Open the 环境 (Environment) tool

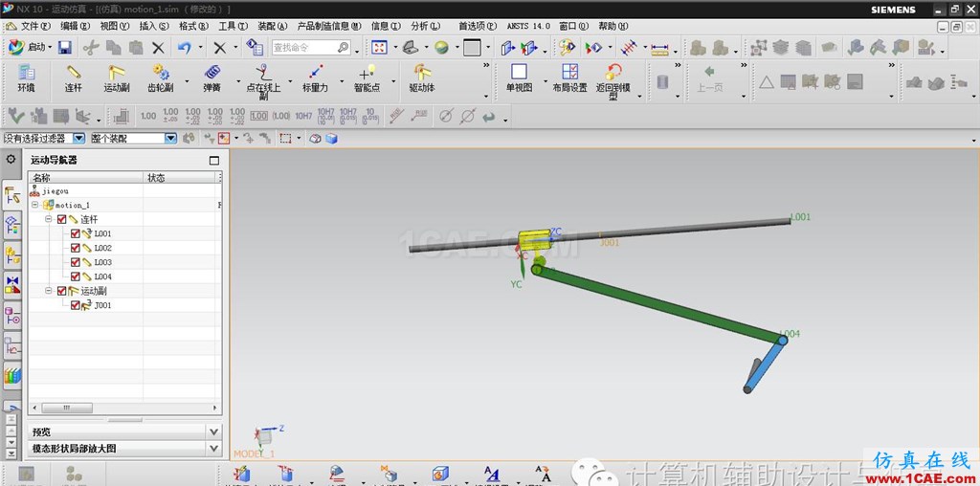26,78
